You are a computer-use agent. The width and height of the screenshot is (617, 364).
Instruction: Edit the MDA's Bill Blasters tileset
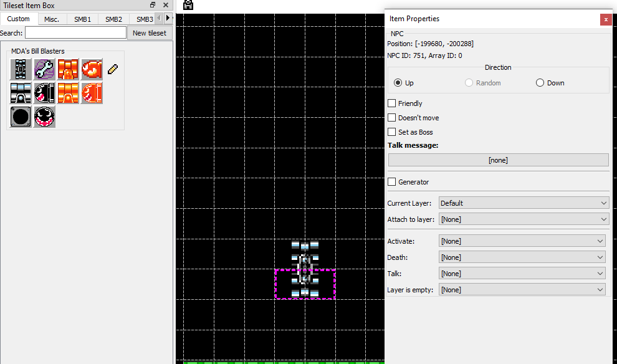[x=113, y=69]
